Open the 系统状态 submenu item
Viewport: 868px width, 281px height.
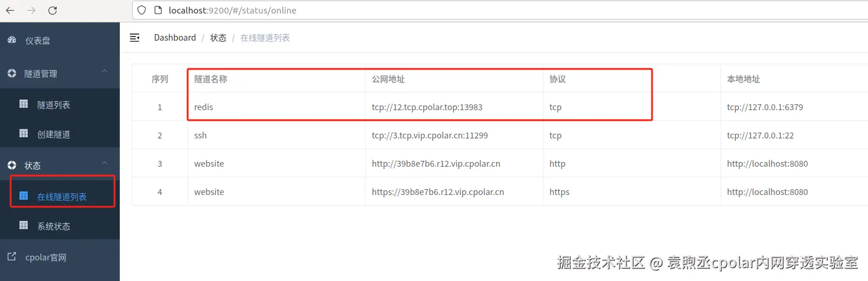tap(60, 226)
